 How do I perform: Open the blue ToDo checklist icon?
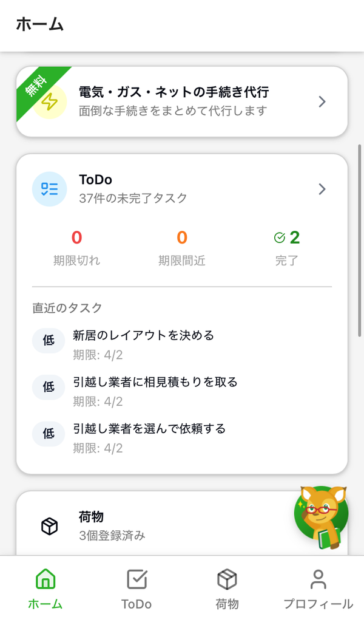(x=49, y=189)
